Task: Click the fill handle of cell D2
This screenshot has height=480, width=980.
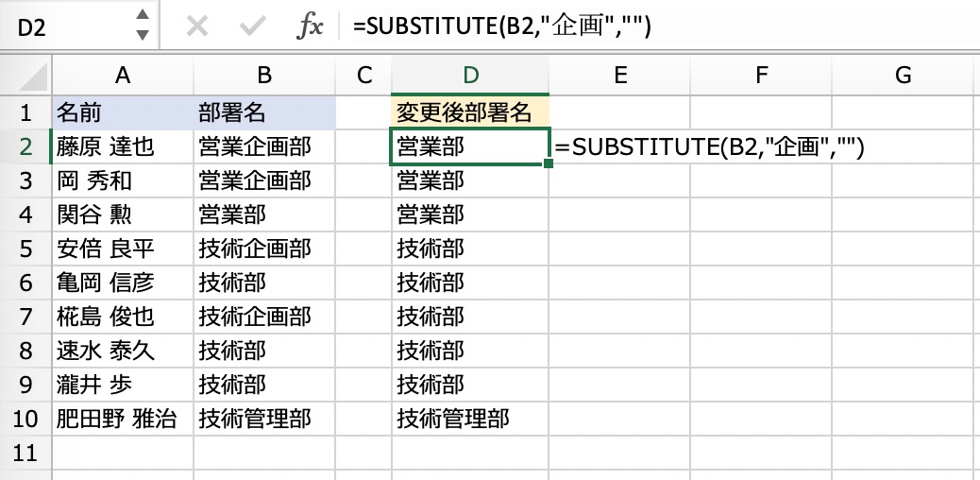Action: point(549,163)
